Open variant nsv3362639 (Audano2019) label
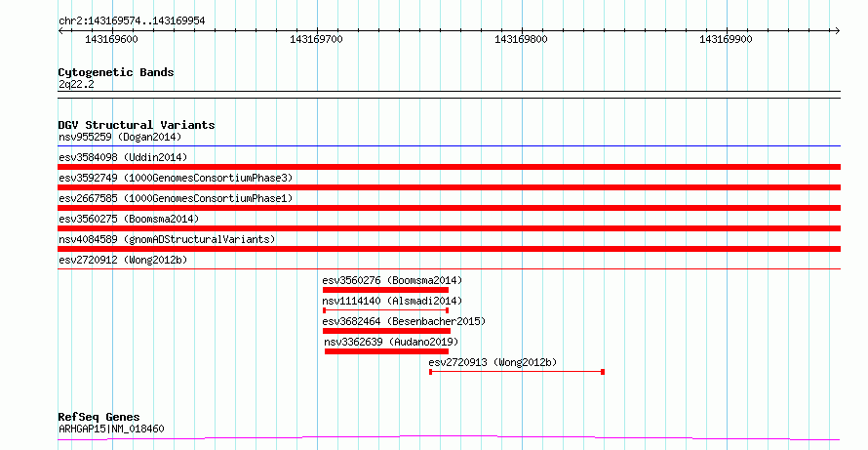Screen dimensions: 868x450 [391, 342]
